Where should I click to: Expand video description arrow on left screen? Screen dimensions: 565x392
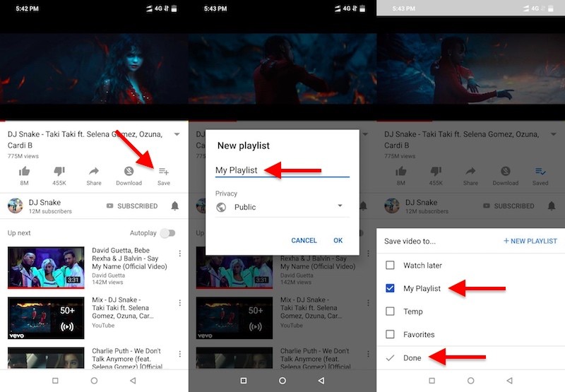tap(177, 134)
